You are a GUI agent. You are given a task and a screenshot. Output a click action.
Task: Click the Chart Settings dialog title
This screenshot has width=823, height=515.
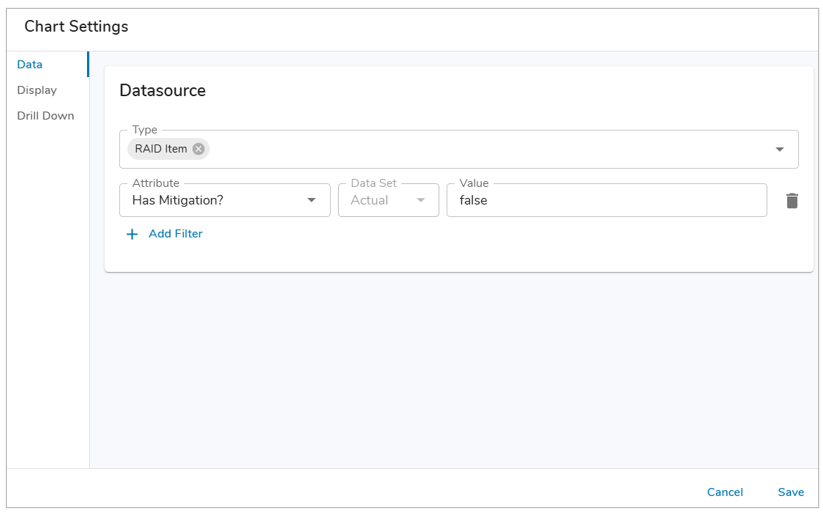point(76,27)
